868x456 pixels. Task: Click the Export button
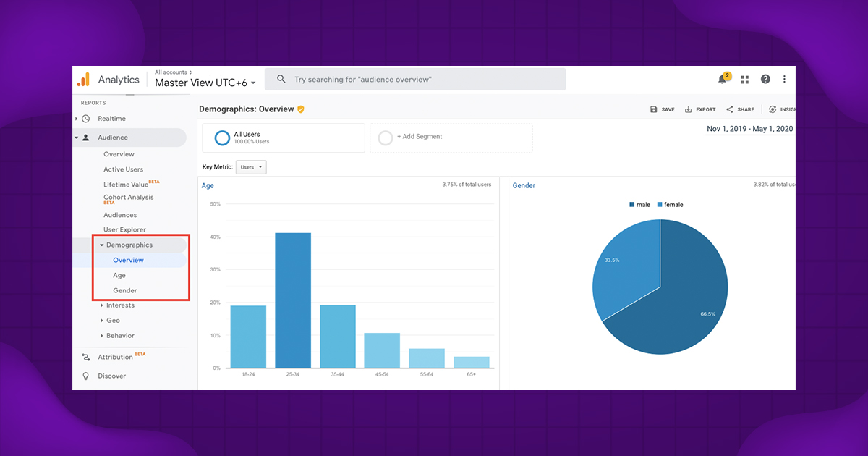(700, 109)
